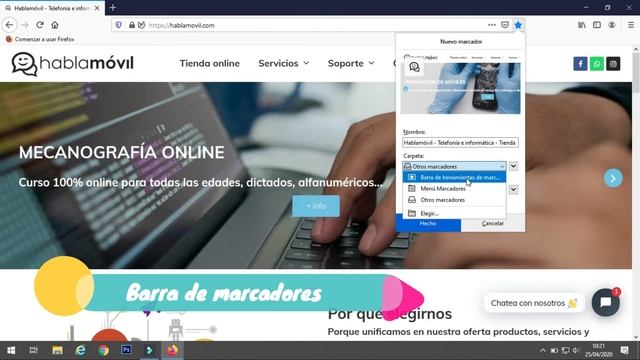Open Hablamóvil Facebook page icon
Viewport: 640px width, 360px height.
[580, 64]
